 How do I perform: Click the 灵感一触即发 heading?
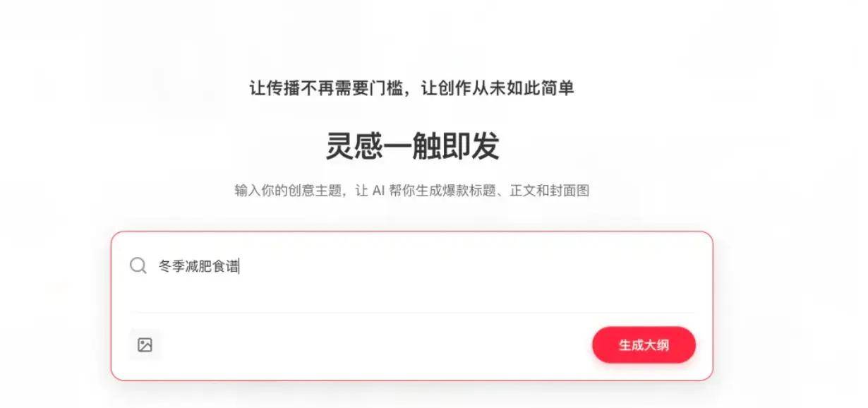(412, 146)
